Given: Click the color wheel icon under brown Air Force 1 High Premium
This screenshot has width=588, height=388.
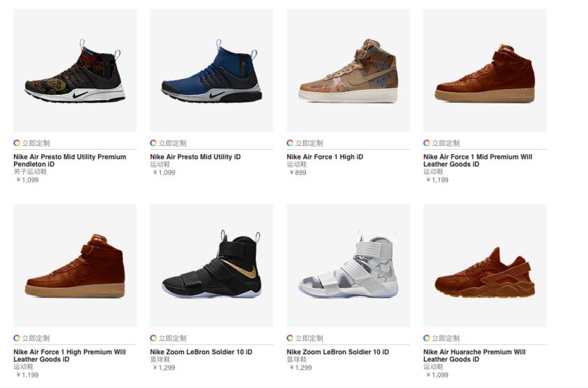Looking at the screenshot, I should 17,338.
